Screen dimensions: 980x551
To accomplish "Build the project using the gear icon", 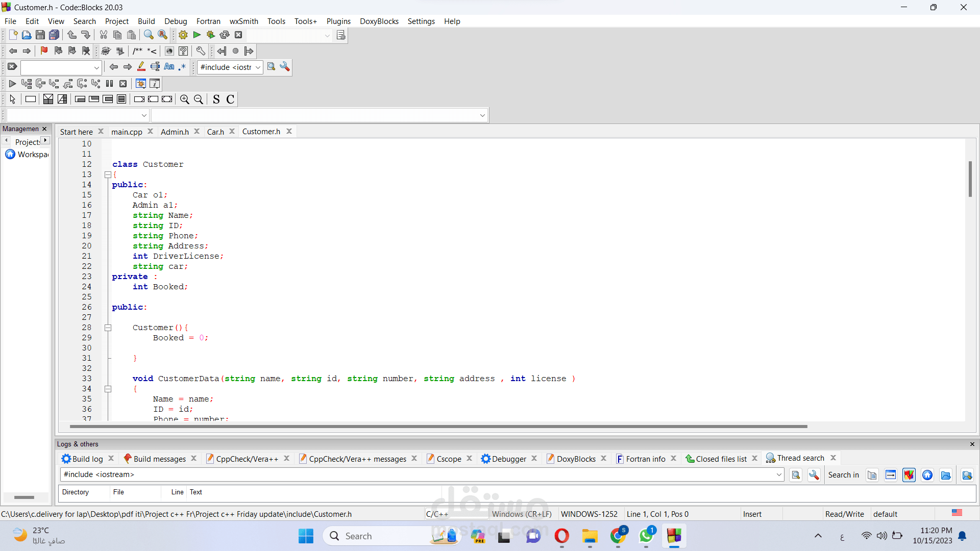I will point(182,35).
